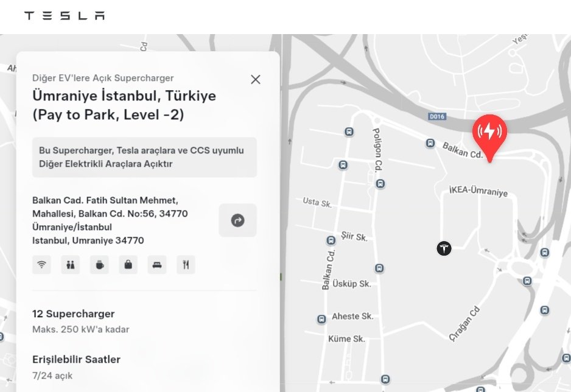Click the 'Maks. 250 kW'a kadar' text

[x=81, y=329]
